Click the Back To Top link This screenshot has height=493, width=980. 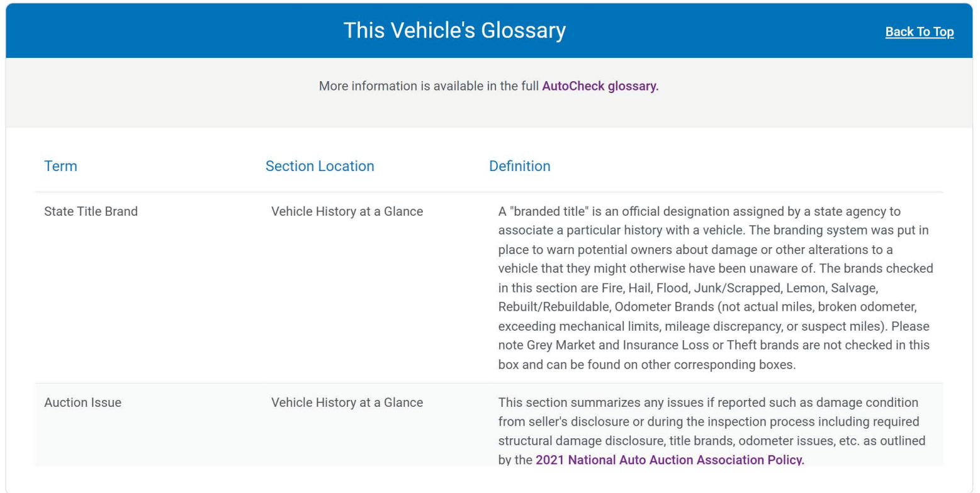tap(919, 32)
